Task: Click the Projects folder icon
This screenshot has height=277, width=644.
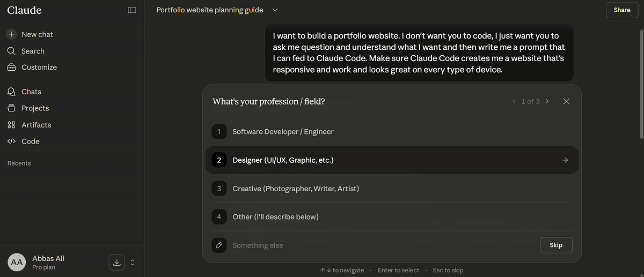Action: tap(11, 108)
